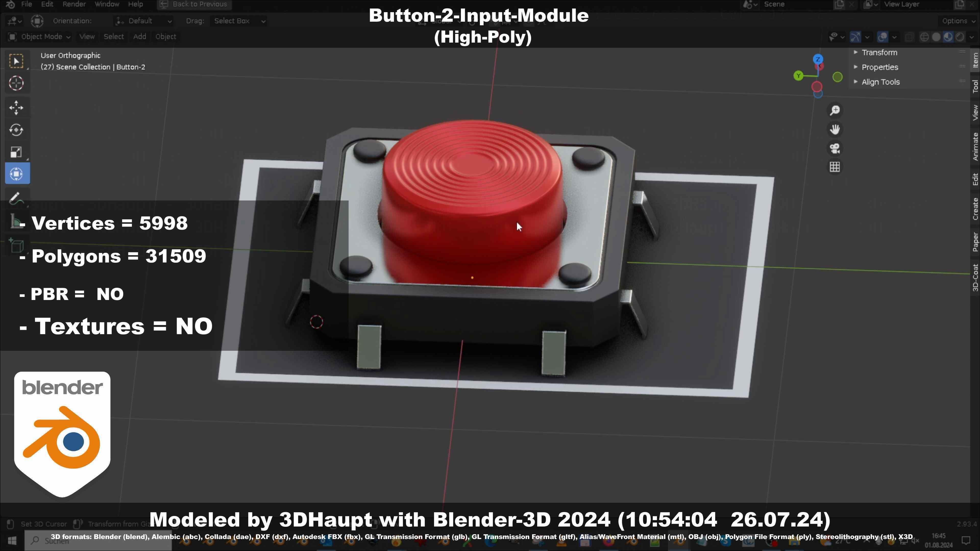980x551 pixels.
Task: Toggle viewport overlays display
Action: 882,37
